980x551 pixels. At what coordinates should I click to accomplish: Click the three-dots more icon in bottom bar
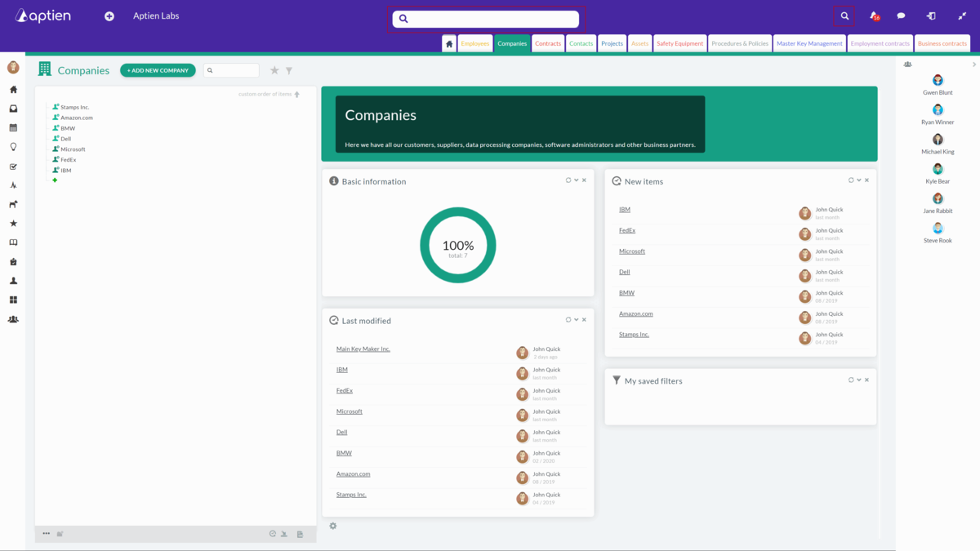coord(47,533)
